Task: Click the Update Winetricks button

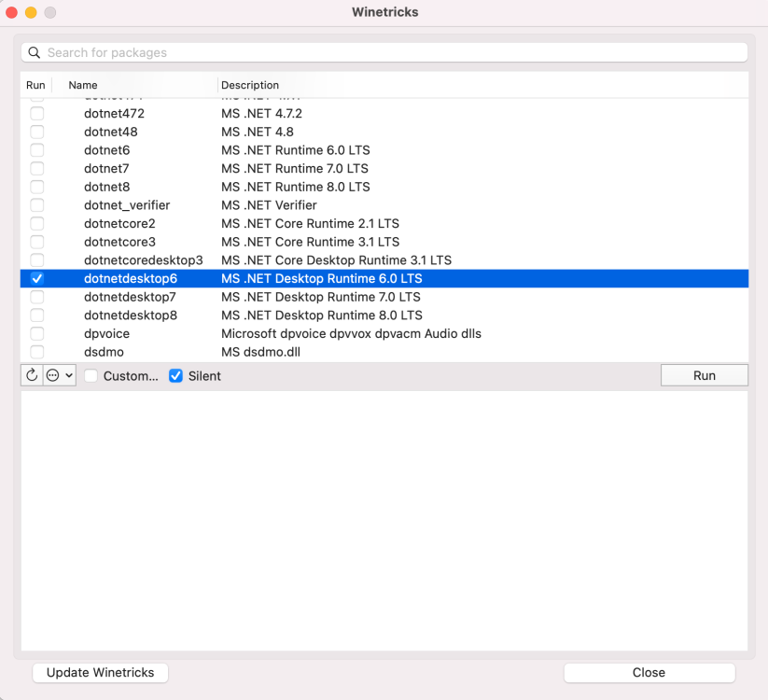Action: pyautogui.click(x=100, y=672)
